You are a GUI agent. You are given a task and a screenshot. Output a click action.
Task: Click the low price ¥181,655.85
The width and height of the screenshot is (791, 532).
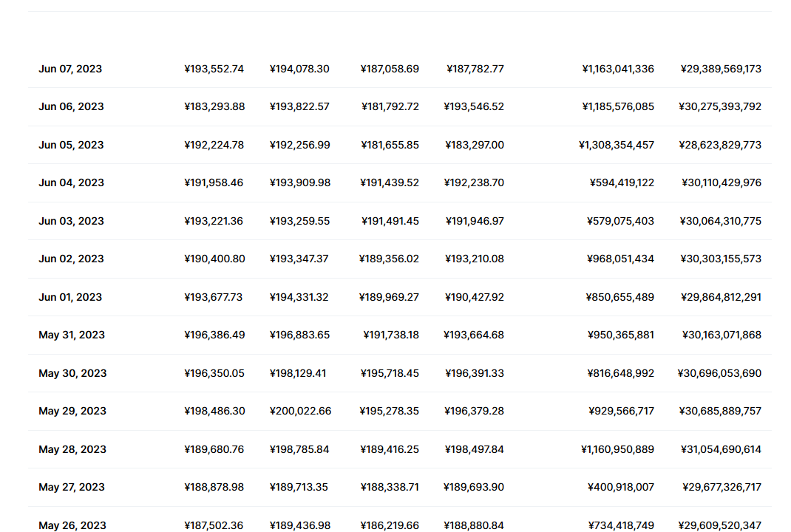coord(390,145)
